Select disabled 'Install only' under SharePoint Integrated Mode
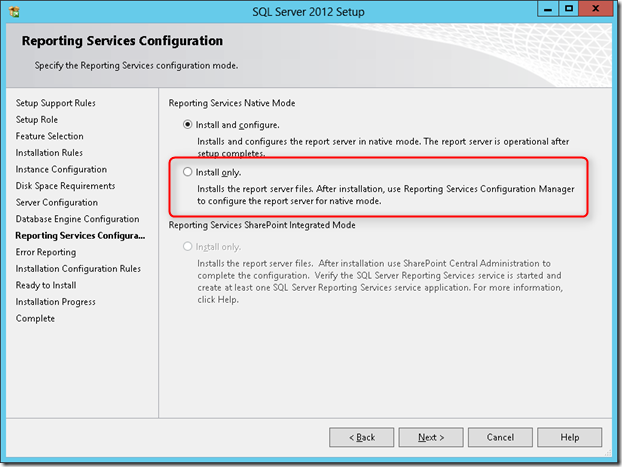Image resolution: width=622 pixels, height=467 pixels. (187, 246)
